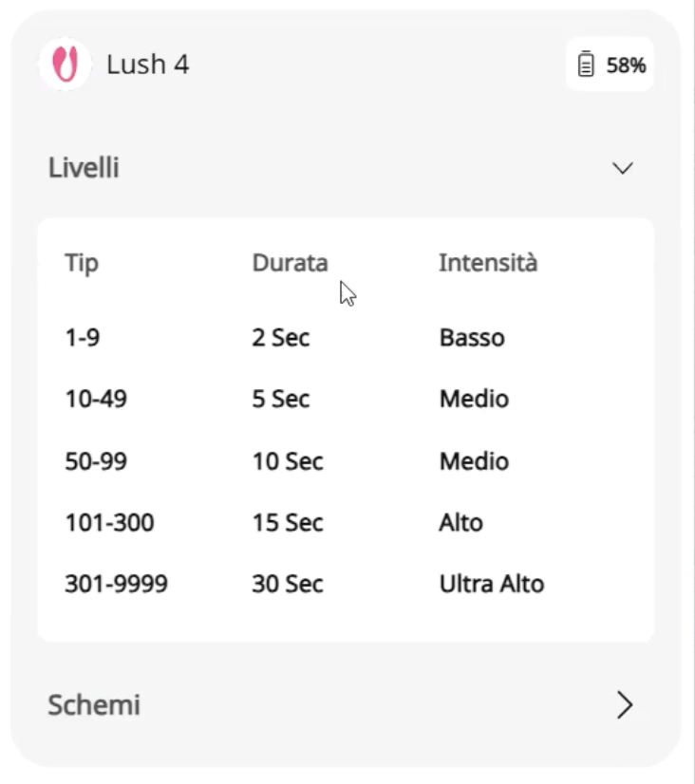Viewport: 695px width, 784px height.
Task: Click the Basso intensity value
Action: click(x=472, y=338)
